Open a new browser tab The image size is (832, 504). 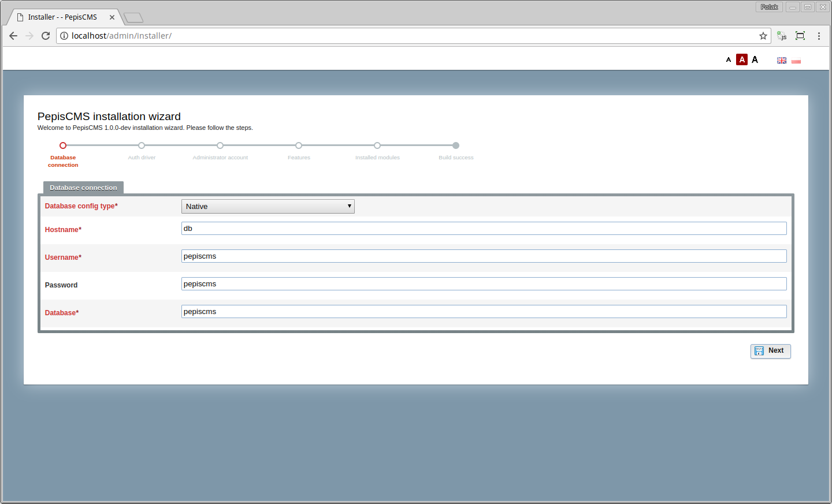(x=133, y=17)
